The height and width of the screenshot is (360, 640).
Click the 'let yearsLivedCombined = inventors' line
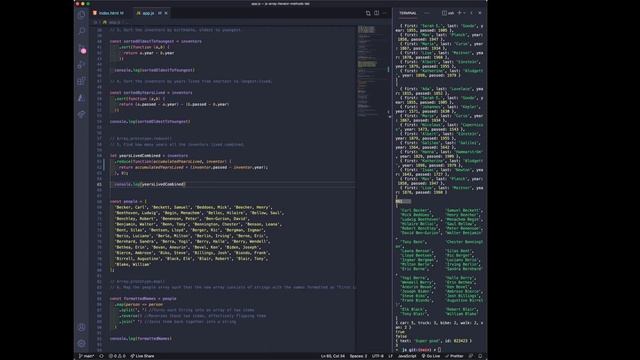149,156
